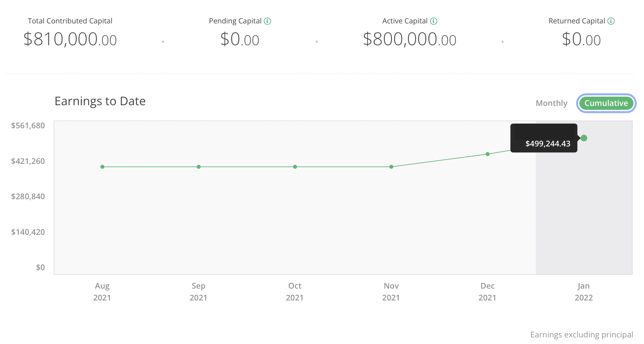644x344 pixels.
Task: Click the highlighted January 2022 data point
Action: [584, 138]
